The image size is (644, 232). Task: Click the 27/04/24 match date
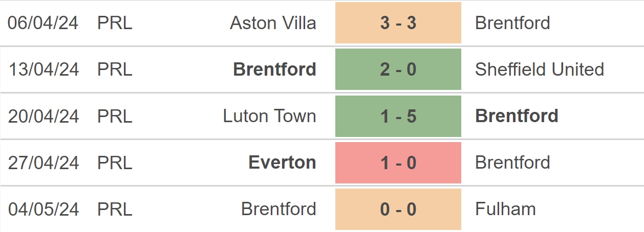[x=44, y=163]
